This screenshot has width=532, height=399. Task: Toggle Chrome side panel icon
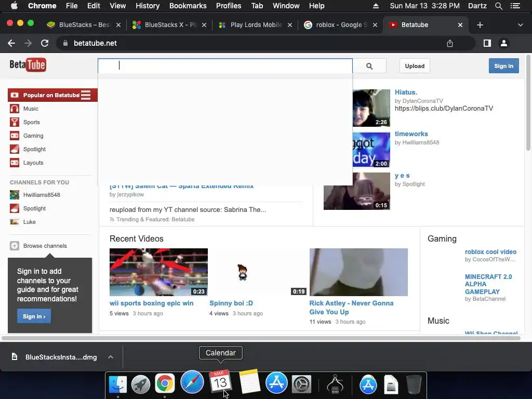coord(487,43)
